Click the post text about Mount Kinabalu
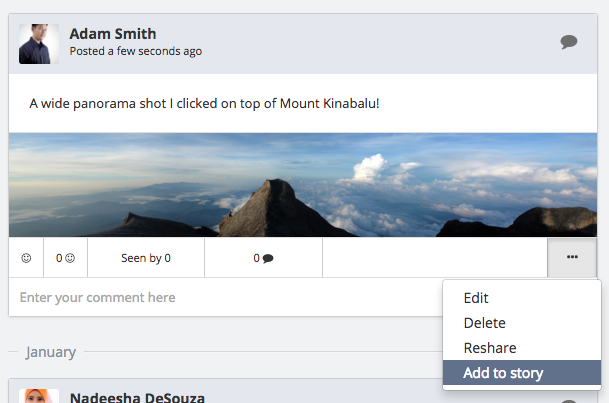 (204, 104)
